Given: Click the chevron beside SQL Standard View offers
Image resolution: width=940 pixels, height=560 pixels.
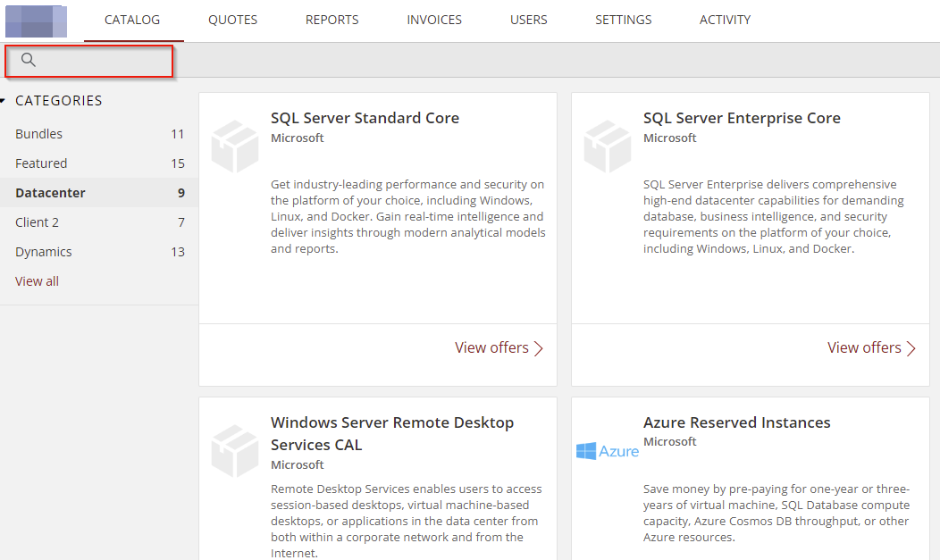Looking at the screenshot, I should [538, 348].
